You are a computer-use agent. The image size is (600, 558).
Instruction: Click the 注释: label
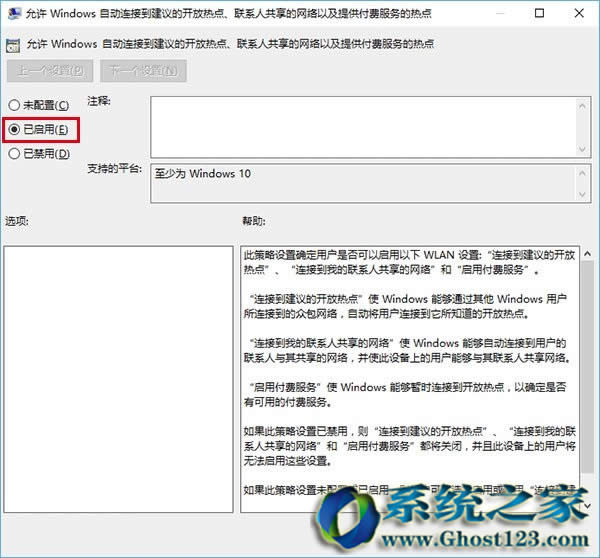99,101
